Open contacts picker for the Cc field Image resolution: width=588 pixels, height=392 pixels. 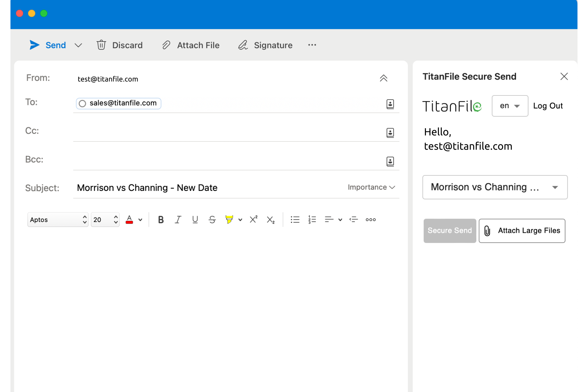(390, 133)
